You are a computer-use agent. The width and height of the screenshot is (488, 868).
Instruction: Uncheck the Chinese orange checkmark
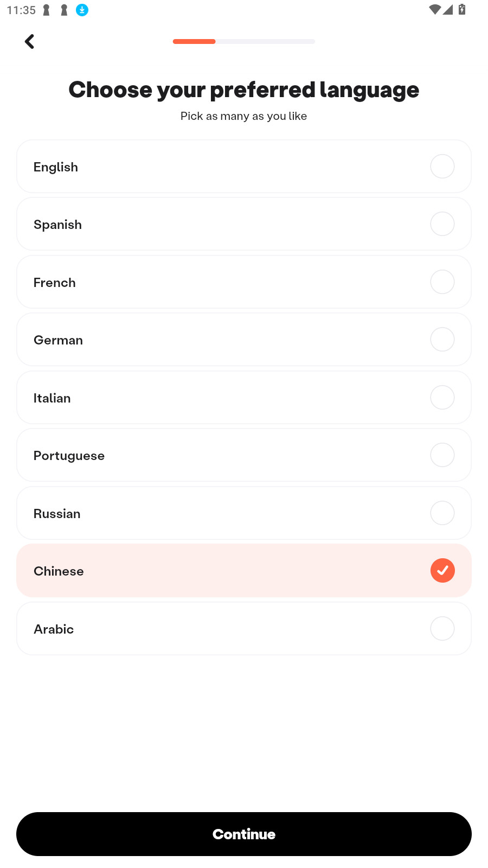point(442,571)
